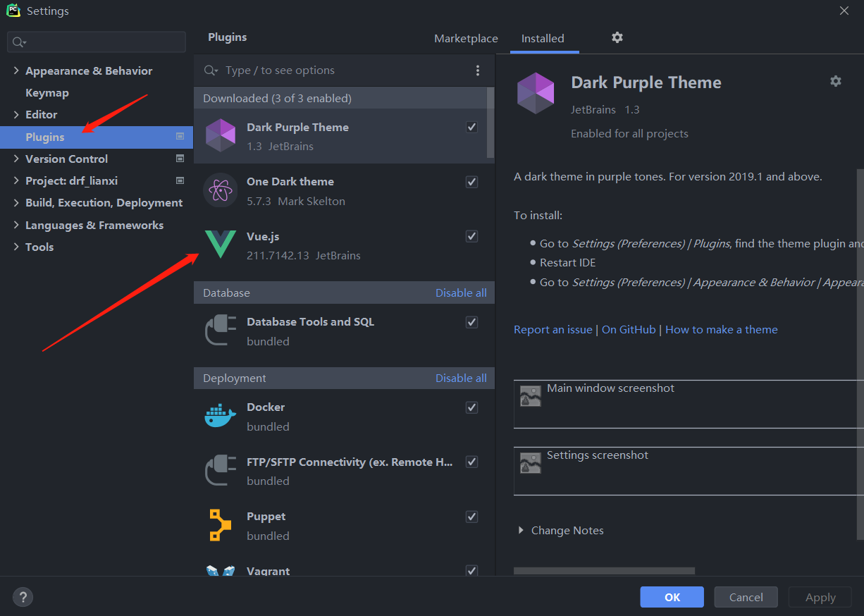864x616 pixels.
Task: Click the Vagrant plugin icon
Action: tap(221, 571)
